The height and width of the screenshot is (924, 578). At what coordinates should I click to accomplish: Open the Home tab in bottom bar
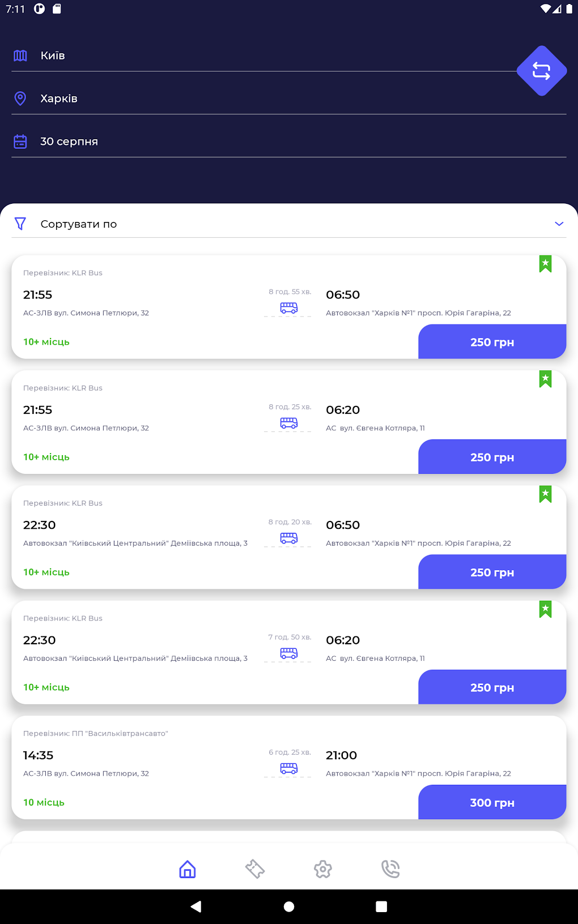click(x=187, y=869)
